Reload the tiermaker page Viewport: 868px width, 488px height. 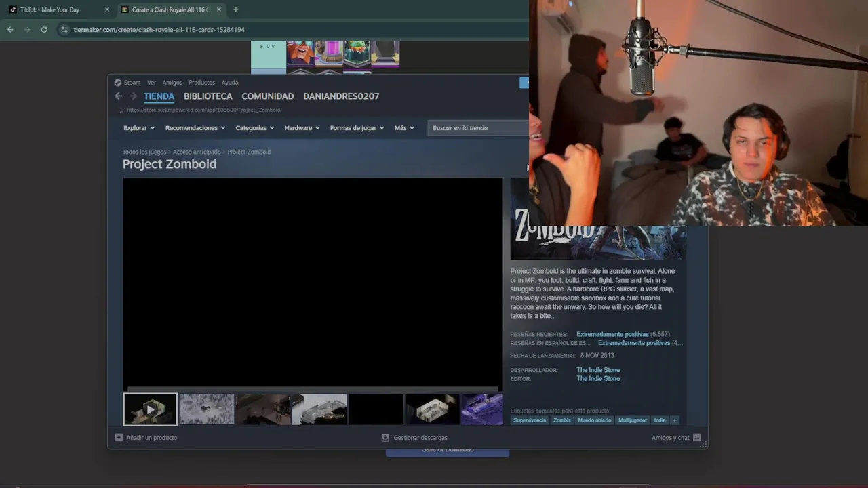coord(44,30)
